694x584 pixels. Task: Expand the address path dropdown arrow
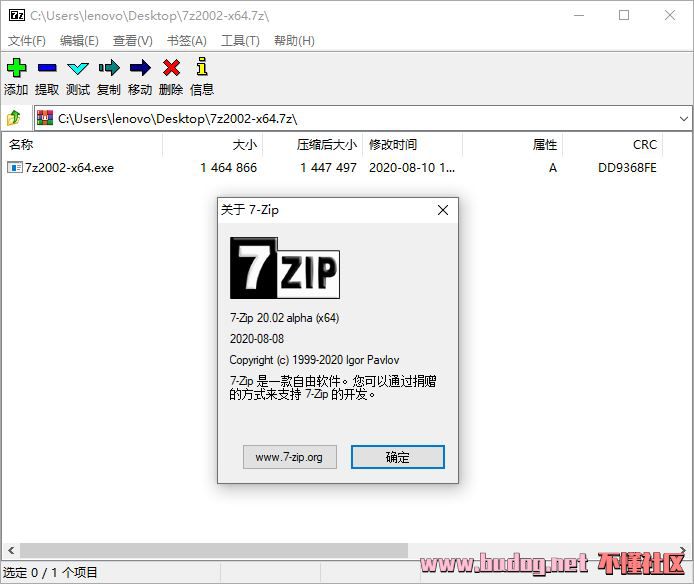[x=683, y=119]
